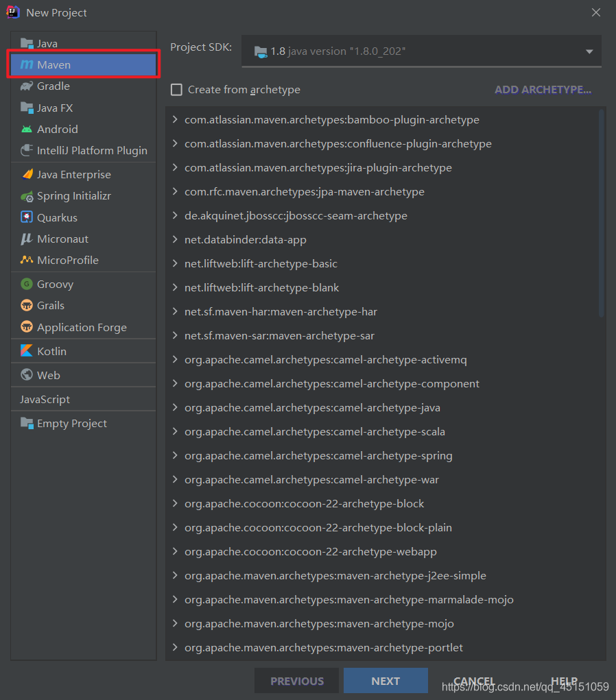Select Kotlin project type label
This screenshot has width=616, height=700.
[x=52, y=351]
